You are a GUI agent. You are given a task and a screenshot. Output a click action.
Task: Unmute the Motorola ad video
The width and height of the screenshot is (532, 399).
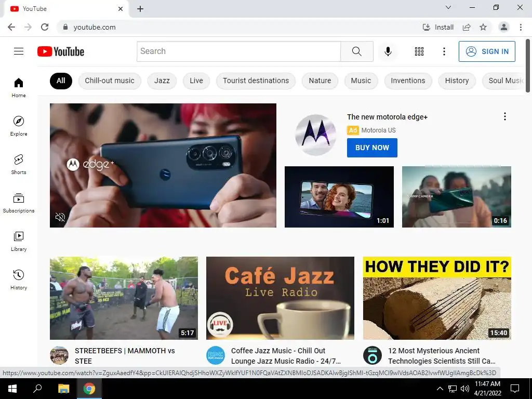click(60, 217)
